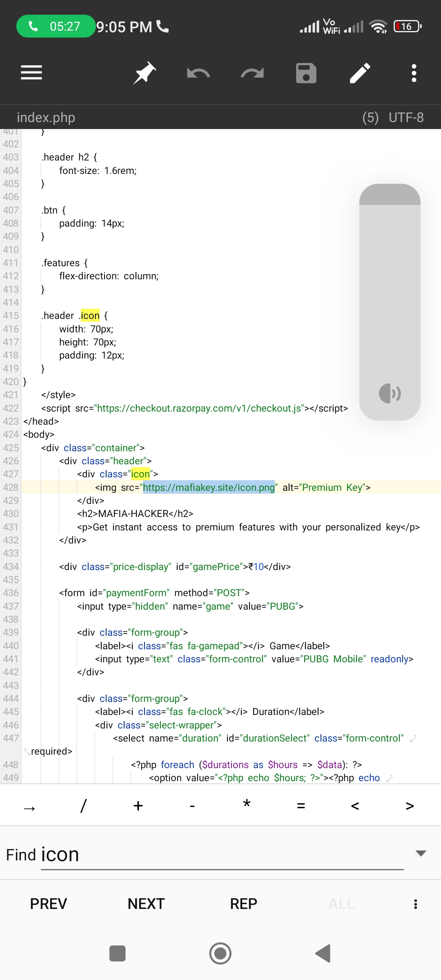The width and height of the screenshot is (441, 980).
Task: Tap the foreach $durations PHP line
Action: (246, 765)
